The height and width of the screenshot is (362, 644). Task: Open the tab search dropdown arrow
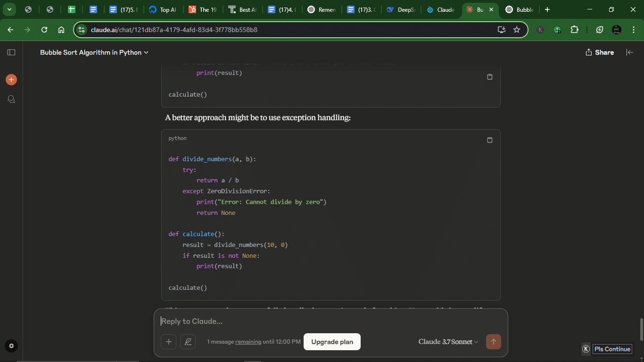[9, 9]
